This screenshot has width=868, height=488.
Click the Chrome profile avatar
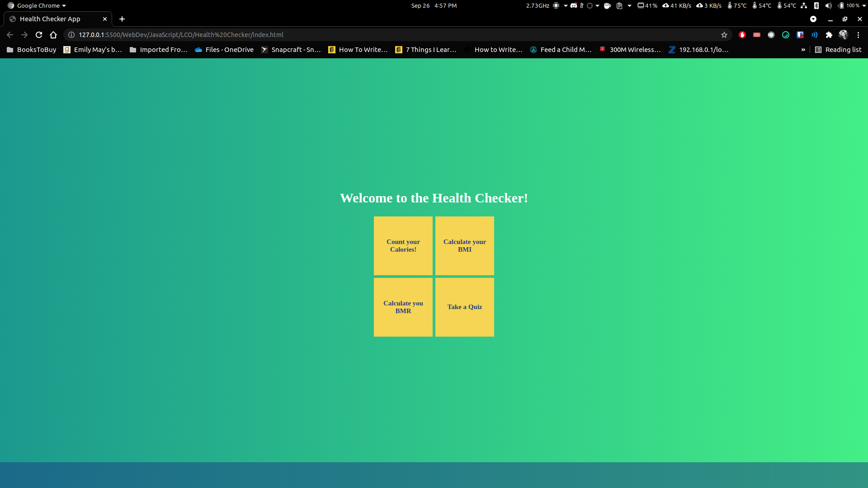click(x=843, y=35)
